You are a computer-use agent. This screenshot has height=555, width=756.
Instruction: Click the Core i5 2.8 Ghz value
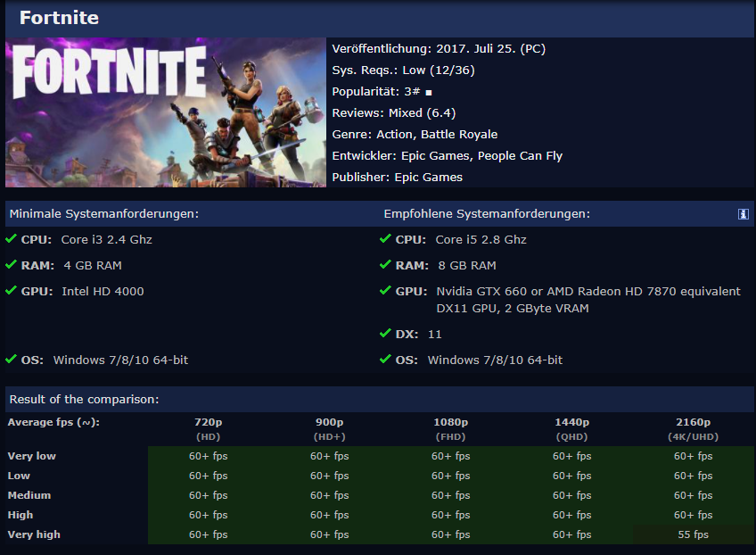[481, 240]
